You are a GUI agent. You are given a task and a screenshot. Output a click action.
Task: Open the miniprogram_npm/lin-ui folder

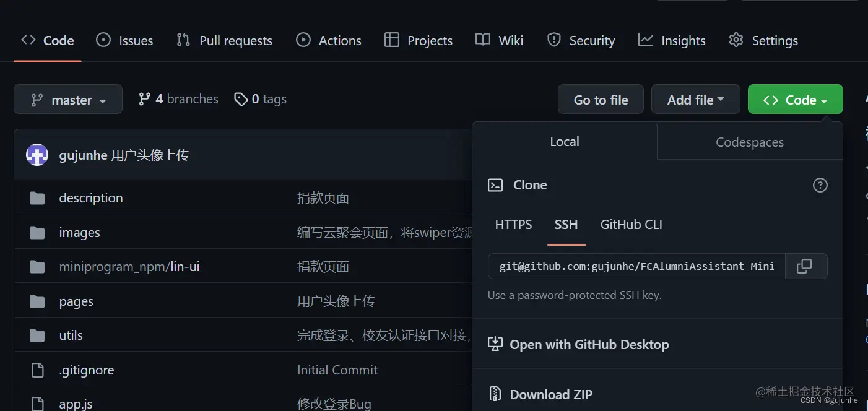(x=129, y=267)
